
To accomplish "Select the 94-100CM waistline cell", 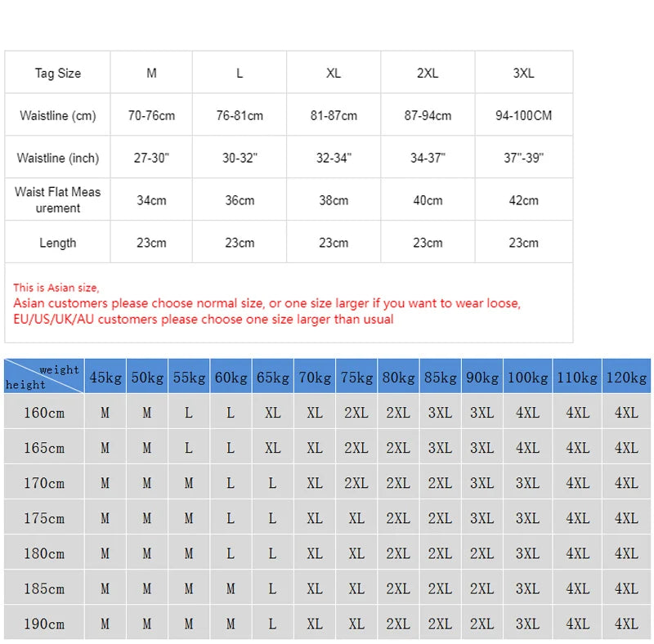I will click(x=523, y=115).
